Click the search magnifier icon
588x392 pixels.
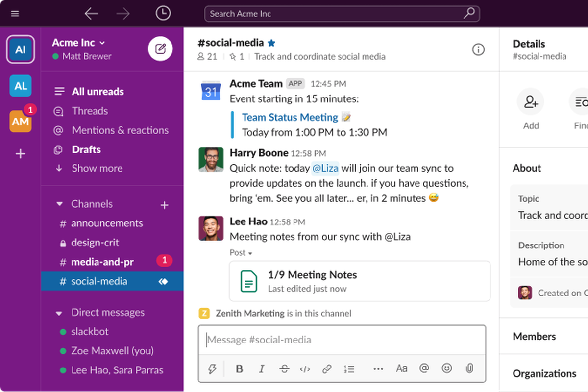click(469, 13)
